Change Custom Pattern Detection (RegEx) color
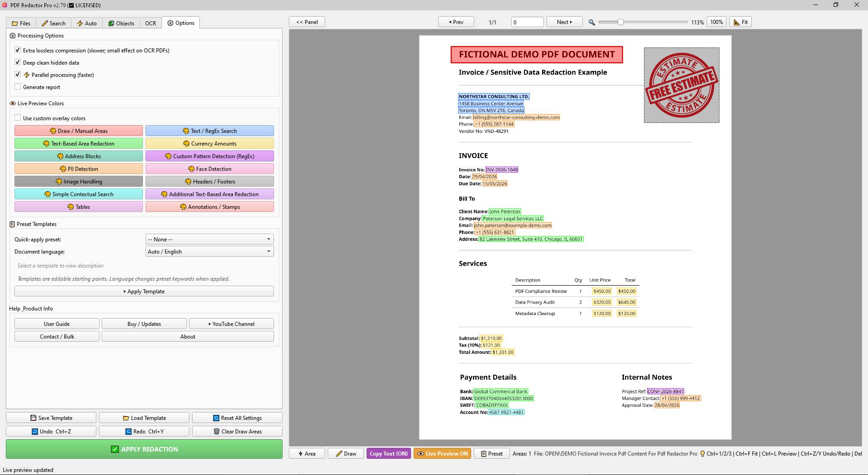This screenshot has width=868, height=475. coord(210,156)
